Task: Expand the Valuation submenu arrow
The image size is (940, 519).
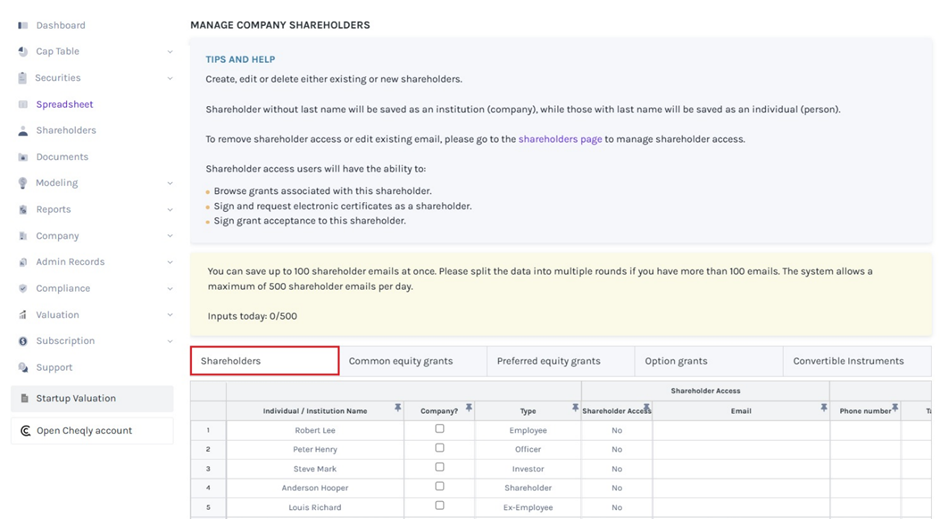Action: pyautogui.click(x=170, y=315)
